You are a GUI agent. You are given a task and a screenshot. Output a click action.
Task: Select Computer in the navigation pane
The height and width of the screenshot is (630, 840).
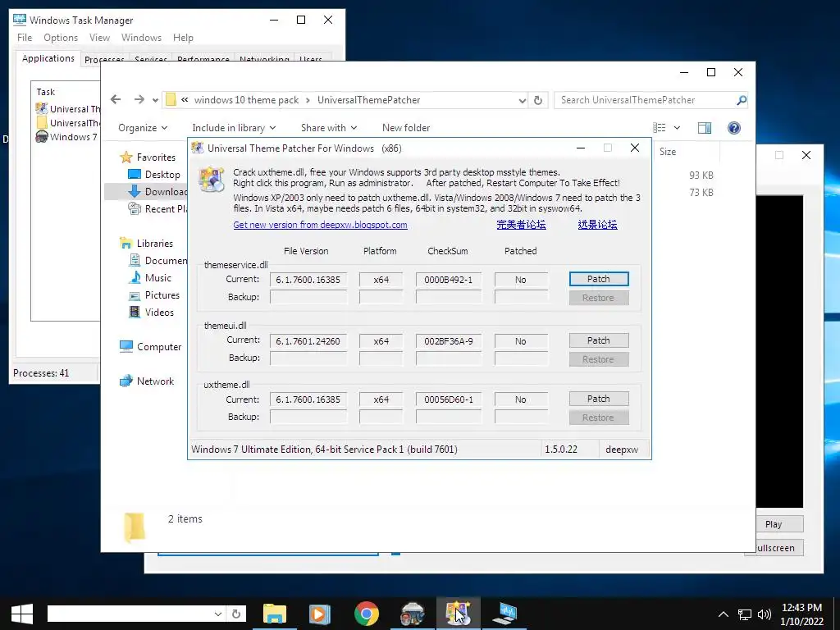click(151, 347)
